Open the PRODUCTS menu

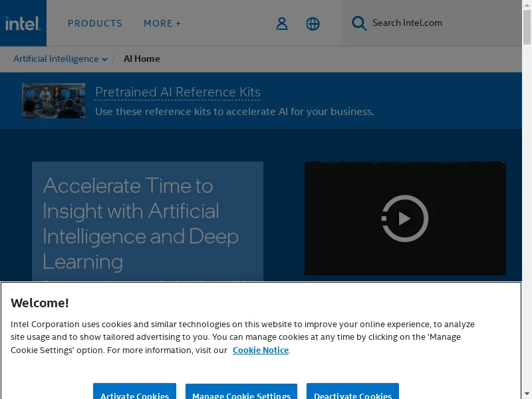[x=94, y=23]
